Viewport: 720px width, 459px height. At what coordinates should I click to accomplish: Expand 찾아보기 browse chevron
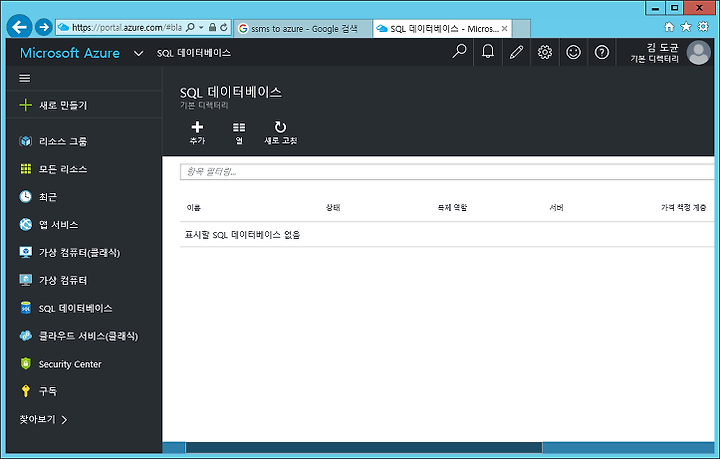click(64, 420)
